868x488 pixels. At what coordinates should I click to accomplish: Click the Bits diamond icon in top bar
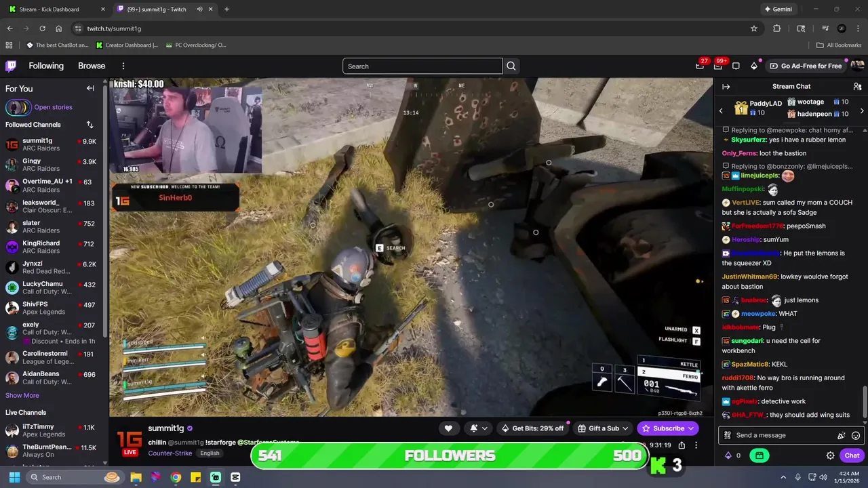pyautogui.click(x=753, y=66)
